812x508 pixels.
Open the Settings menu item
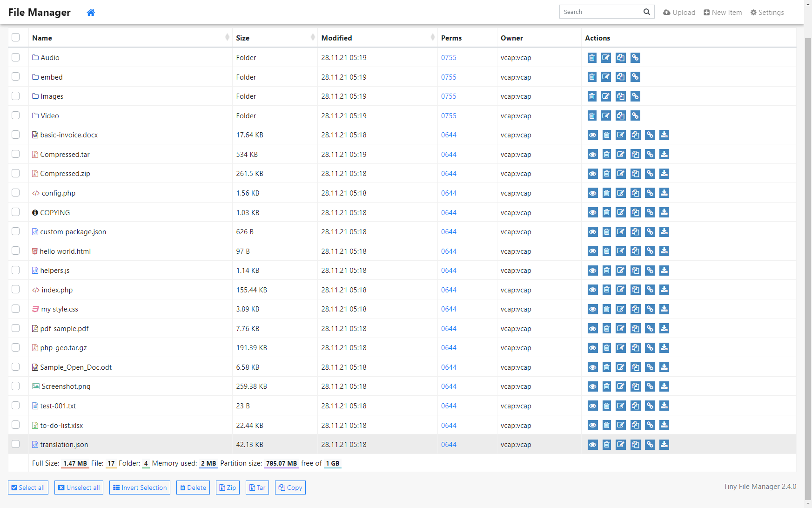coord(767,13)
